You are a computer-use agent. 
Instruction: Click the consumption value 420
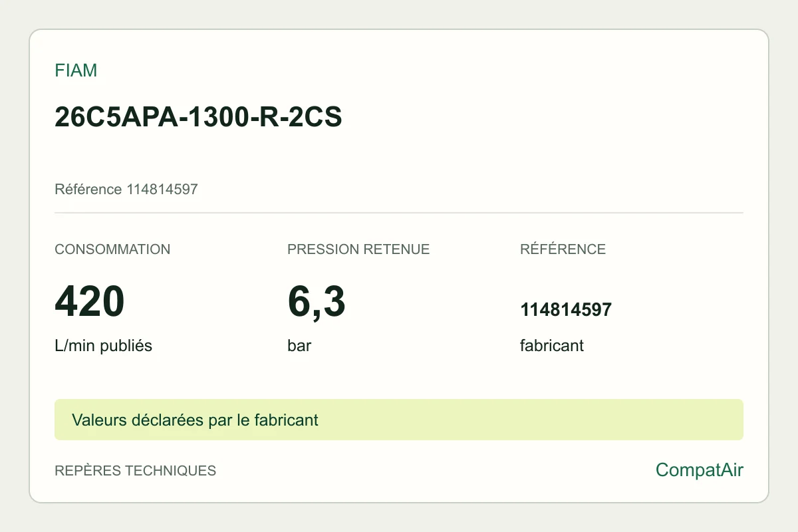pos(90,301)
